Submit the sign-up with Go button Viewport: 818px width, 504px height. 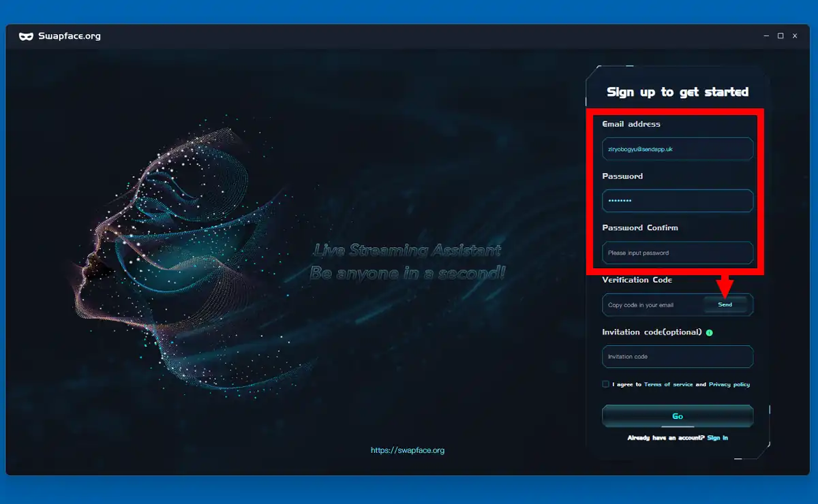[x=678, y=416]
